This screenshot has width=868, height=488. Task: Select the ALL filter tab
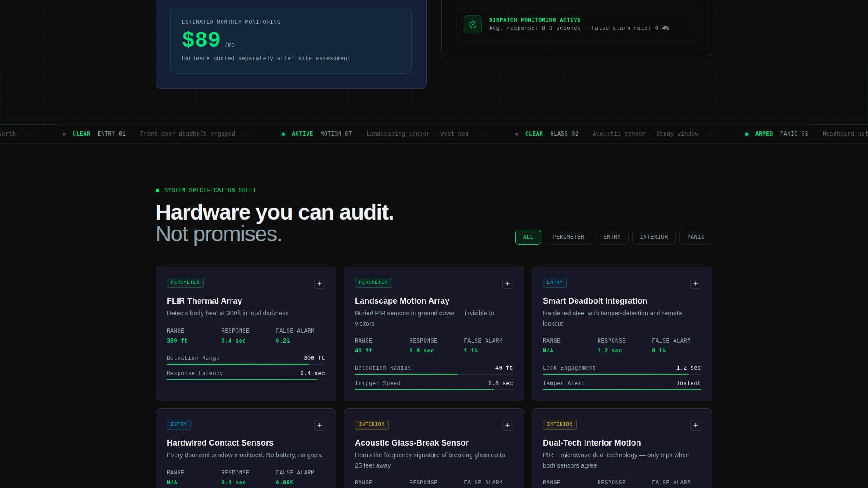click(x=528, y=237)
